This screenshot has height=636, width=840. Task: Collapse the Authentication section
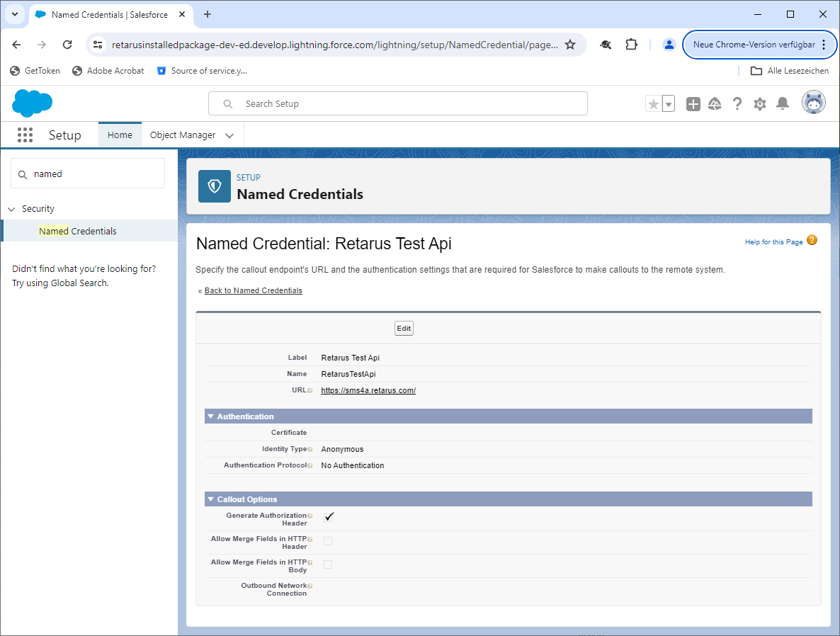210,416
